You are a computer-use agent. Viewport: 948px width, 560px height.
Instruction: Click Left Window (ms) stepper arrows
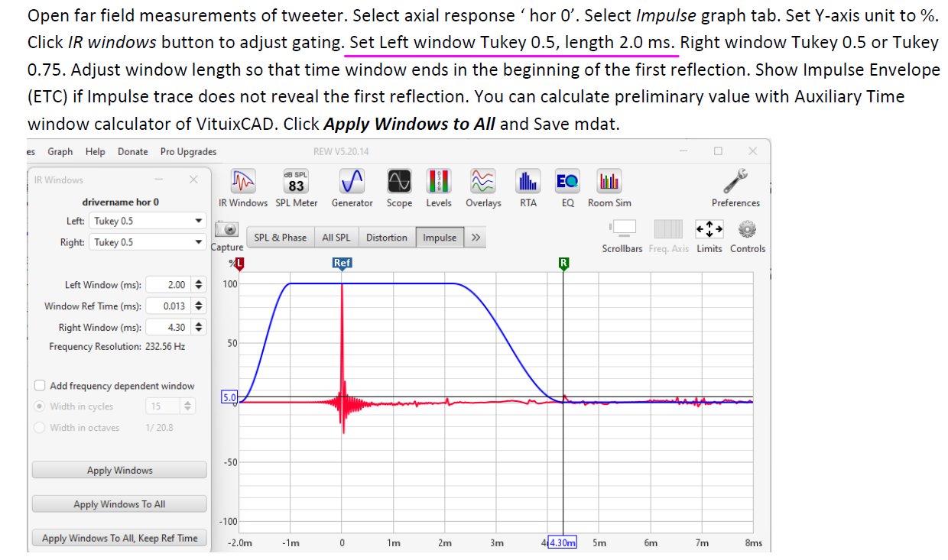pyautogui.click(x=199, y=285)
